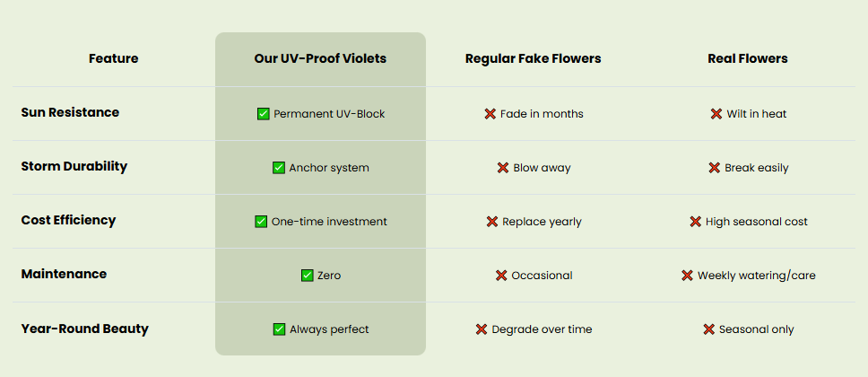Click the Storm Durability row label
This screenshot has width=868, height=377.
[x=74, y=167]
